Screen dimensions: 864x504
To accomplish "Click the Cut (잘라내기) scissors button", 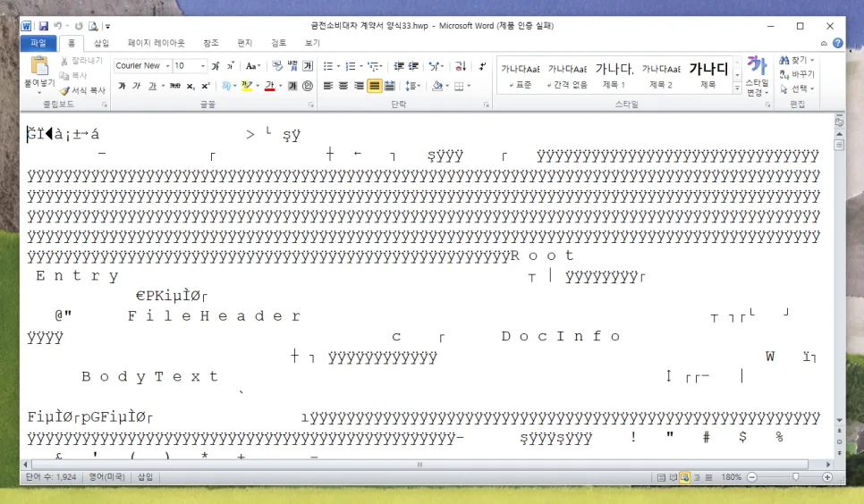I will (81, 61).
